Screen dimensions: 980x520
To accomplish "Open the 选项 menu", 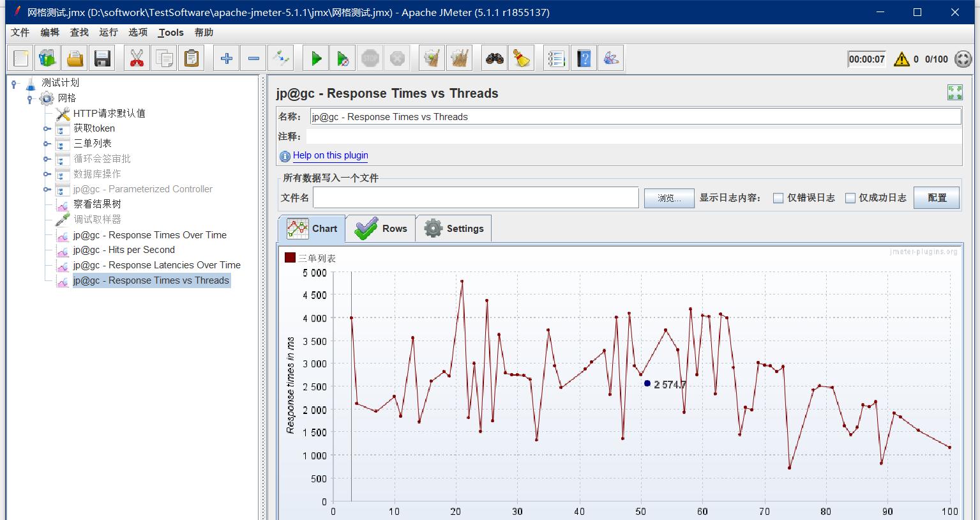I will (138, 33).
